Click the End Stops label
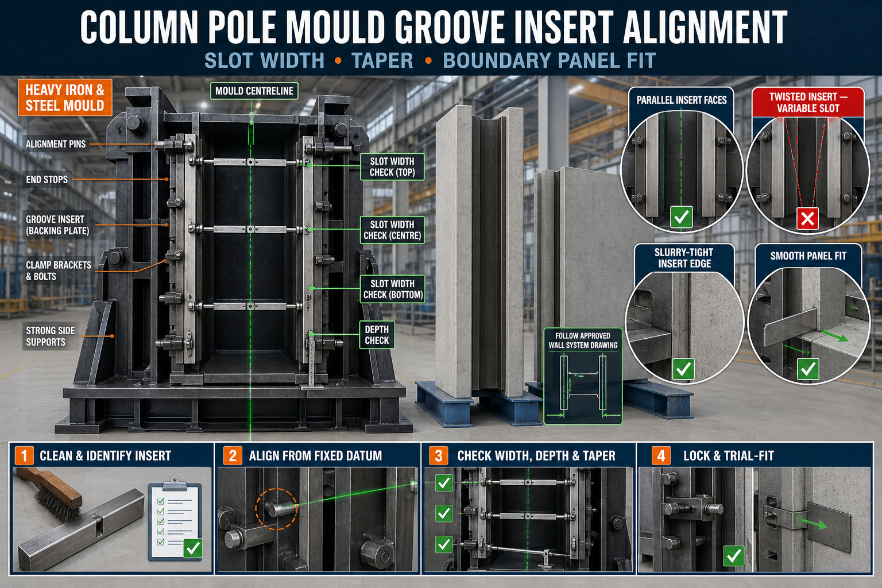This screenshot has height=588, width=882. pyautogui.click(x=47, y=179)
